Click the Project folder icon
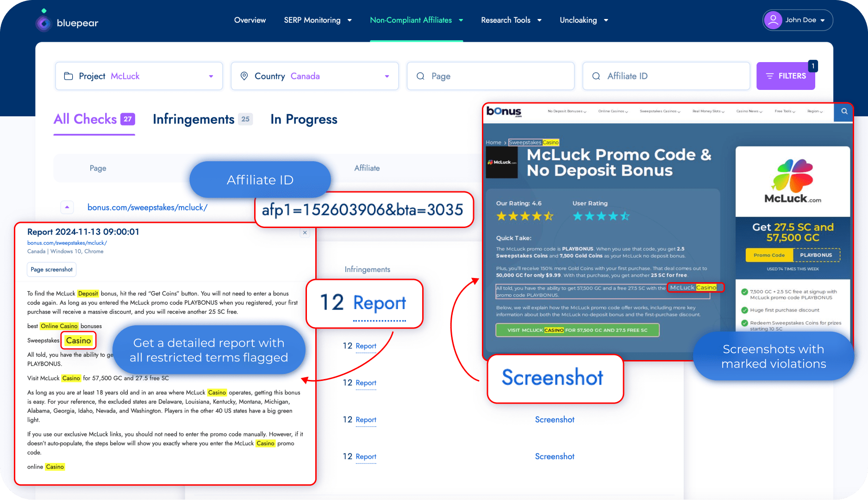The image size is (868, 500). (x=69, y=76)
